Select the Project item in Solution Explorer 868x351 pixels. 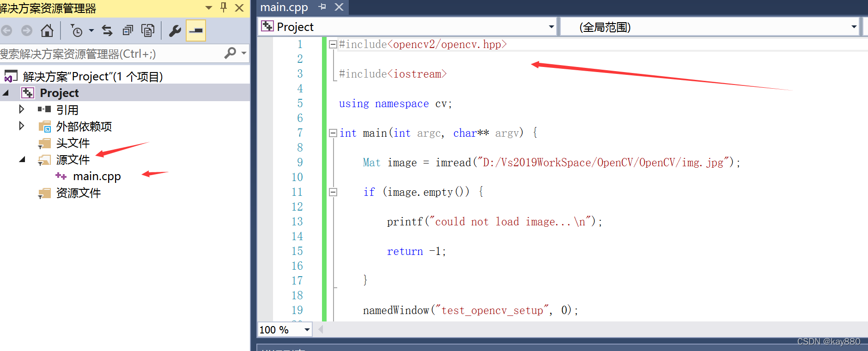point(59,93)
